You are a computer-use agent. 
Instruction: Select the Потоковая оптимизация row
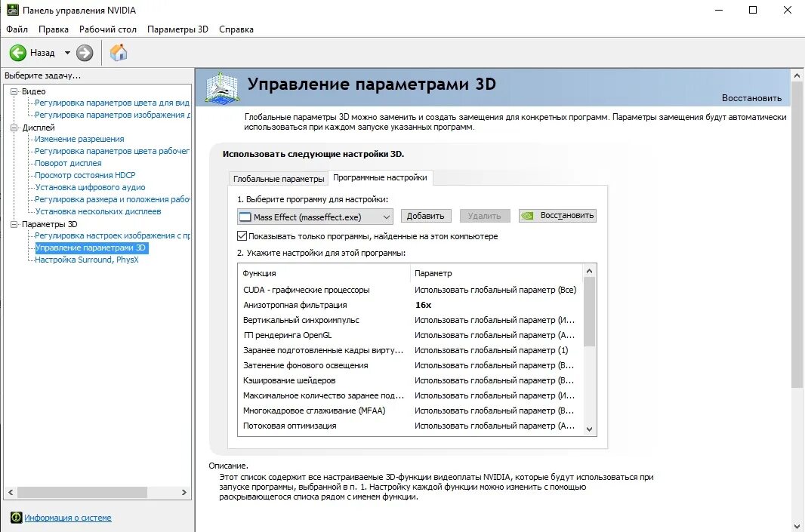click(x=410, y=426)
